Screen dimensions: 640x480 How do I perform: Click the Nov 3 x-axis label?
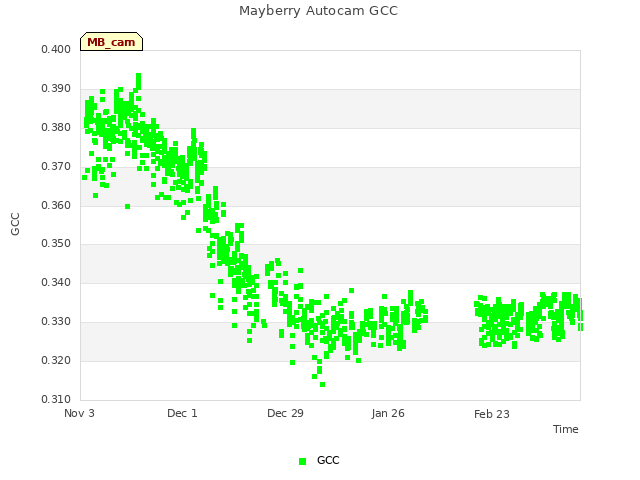click(79, 413)
